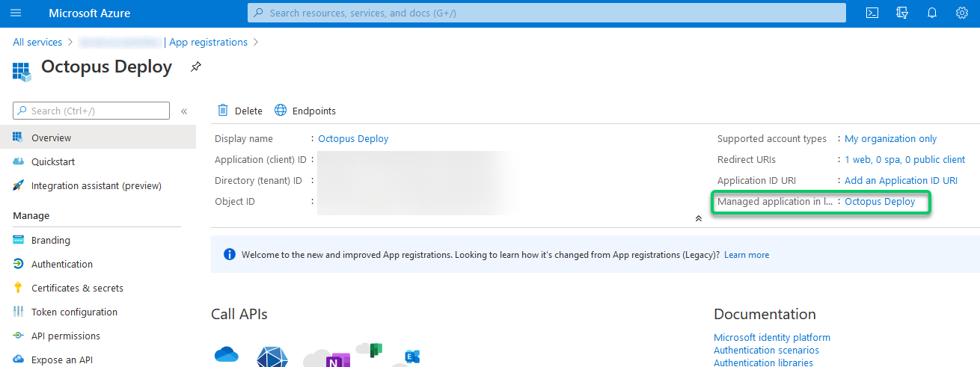Click the Integration assistant rocket icon
This screenshot has width=980, height=367.
19,185
